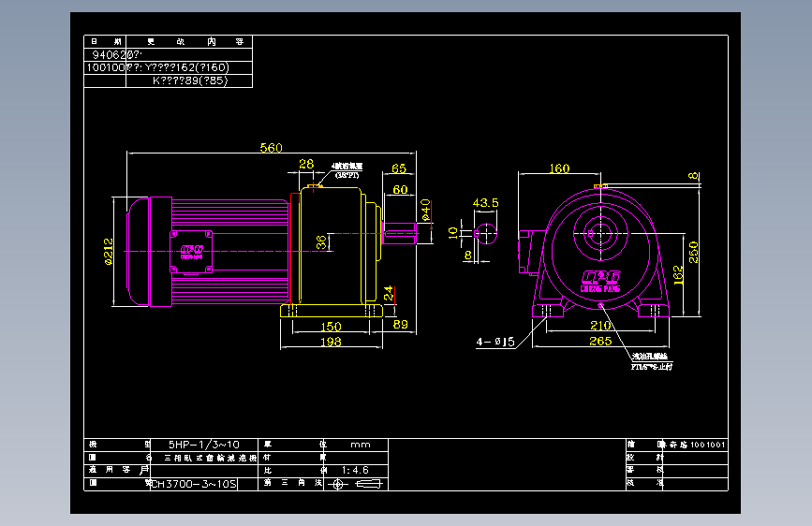The width and height of the screenshot is (812, 526).
Task: Click the 198 base length dimension
Action: 331,342
